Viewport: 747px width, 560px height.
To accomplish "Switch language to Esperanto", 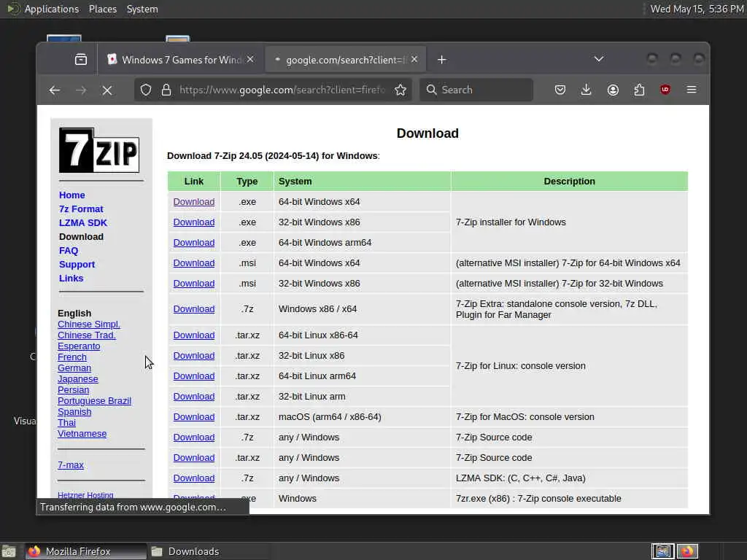I will coord(79,346).
